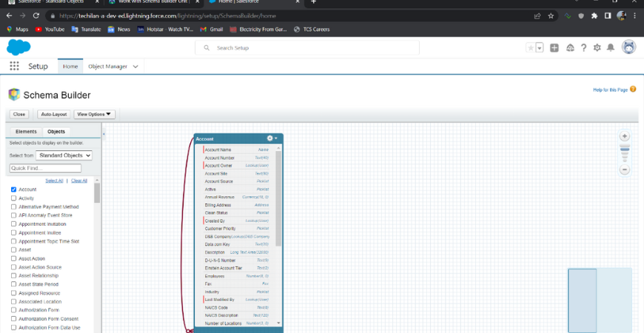This screenshot has width=644, height=333.
Task: Switch to the Elements tab
Action: click(x=26, y=131)
